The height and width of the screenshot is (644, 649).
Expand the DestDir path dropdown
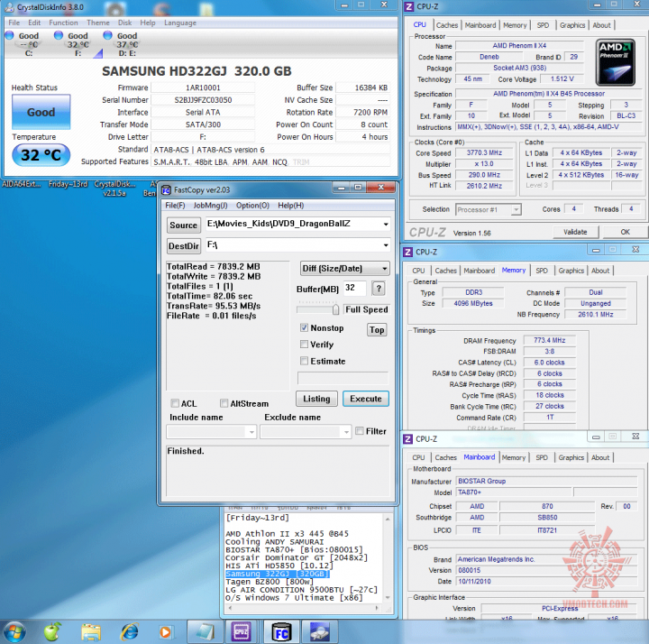point(386,245)
